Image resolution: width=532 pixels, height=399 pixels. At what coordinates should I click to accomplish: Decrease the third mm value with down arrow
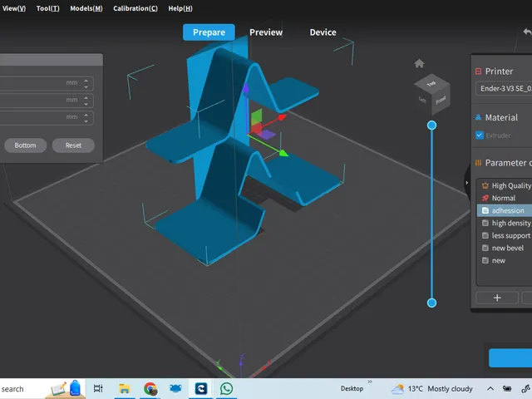pyautogui.click(x=86, y=121)
